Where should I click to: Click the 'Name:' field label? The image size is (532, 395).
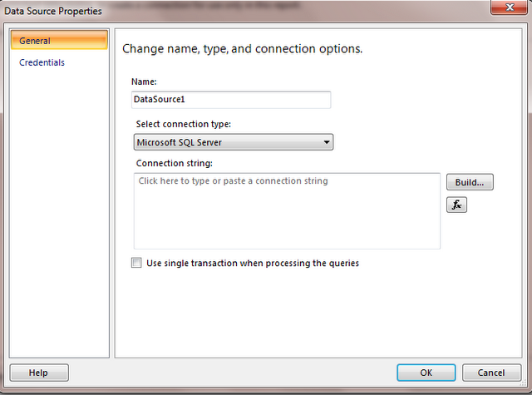pos(144,81)
